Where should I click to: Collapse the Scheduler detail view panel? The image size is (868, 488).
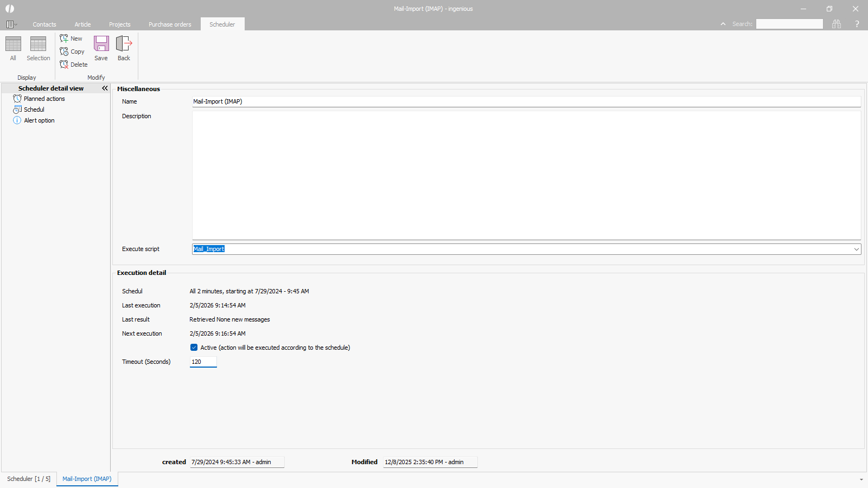coord(105,88)
